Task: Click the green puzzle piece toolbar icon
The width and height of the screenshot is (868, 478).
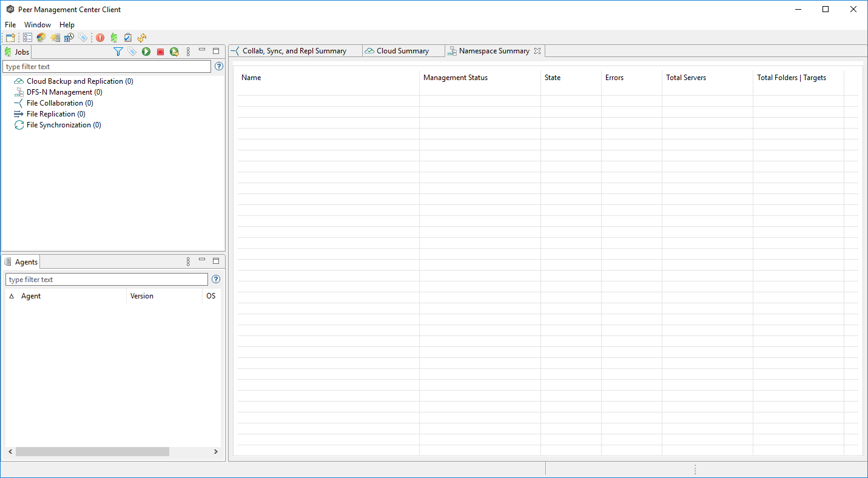Action: click(x=114, y=38)
